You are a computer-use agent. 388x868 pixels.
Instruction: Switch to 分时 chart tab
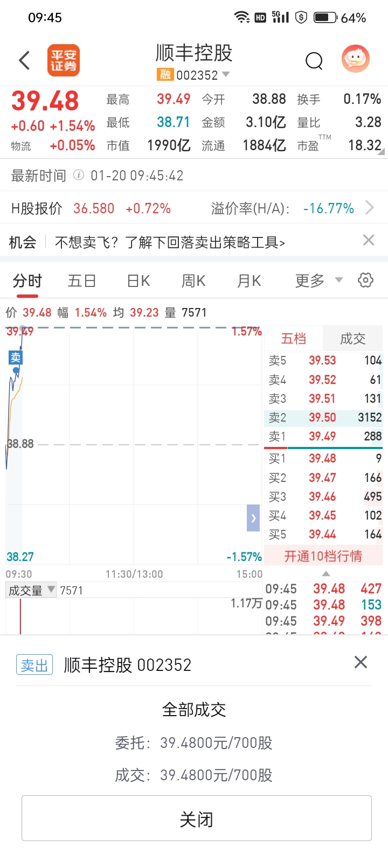coord(27,281)
